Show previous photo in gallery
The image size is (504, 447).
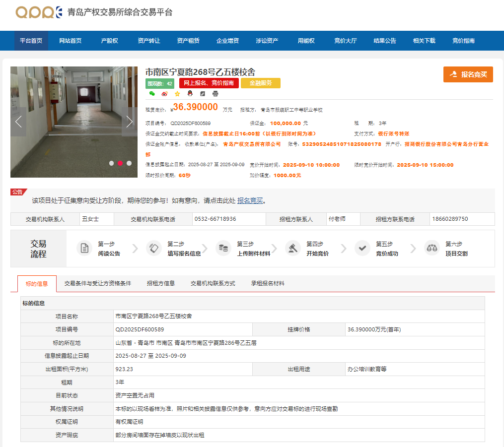pyautogui.click(x=18, y=122)
